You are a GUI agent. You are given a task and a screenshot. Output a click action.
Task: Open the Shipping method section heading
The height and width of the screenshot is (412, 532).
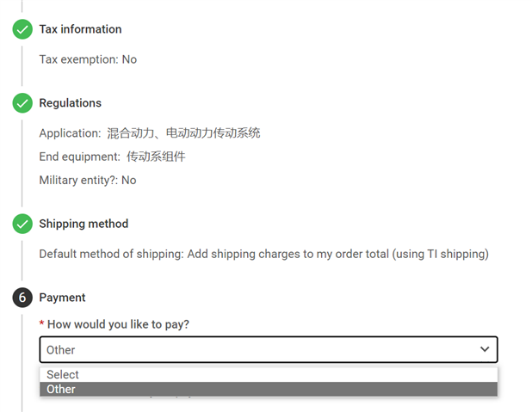pyautogui.click(x=84, y=224)
